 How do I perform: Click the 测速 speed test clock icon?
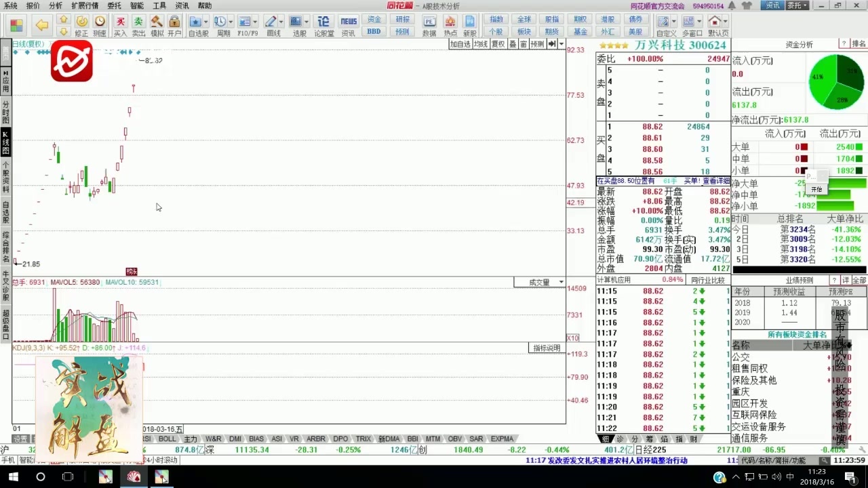pyautogui.click(x=100, y=25)
